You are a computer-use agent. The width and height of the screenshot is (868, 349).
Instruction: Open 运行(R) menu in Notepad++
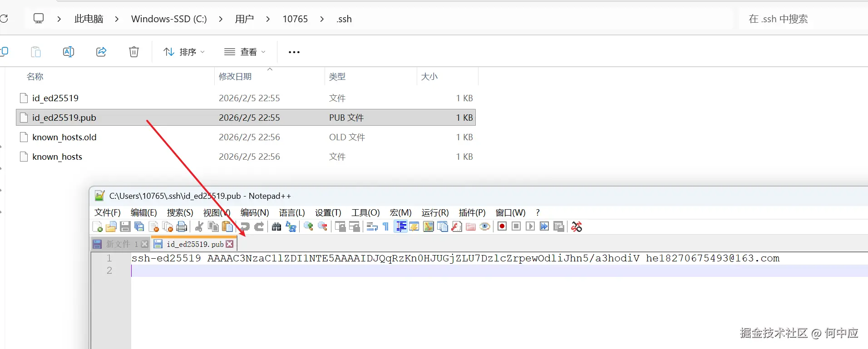point(435,212)
